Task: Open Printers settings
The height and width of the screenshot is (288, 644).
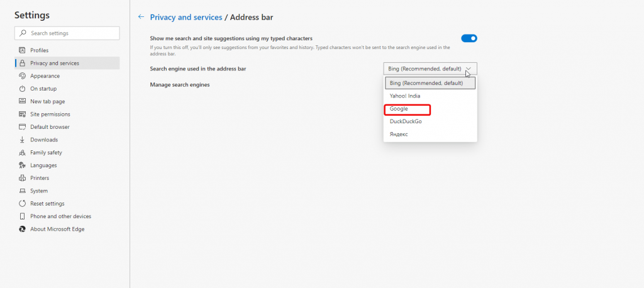Action: point(67,178)
